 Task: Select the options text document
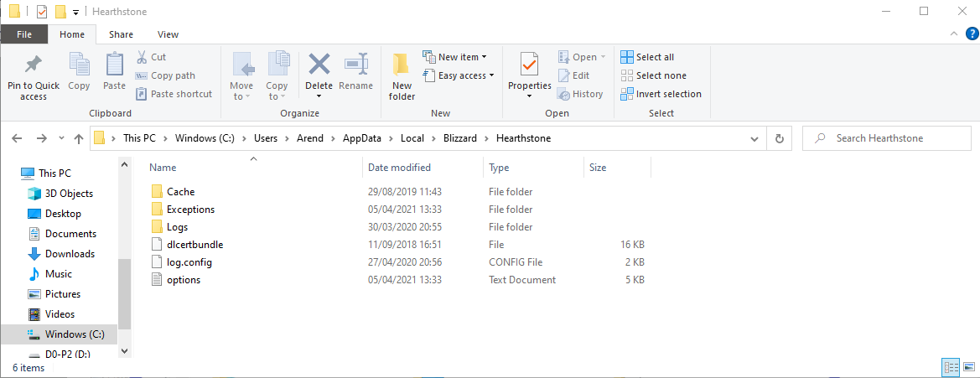(x=183, y=280)
